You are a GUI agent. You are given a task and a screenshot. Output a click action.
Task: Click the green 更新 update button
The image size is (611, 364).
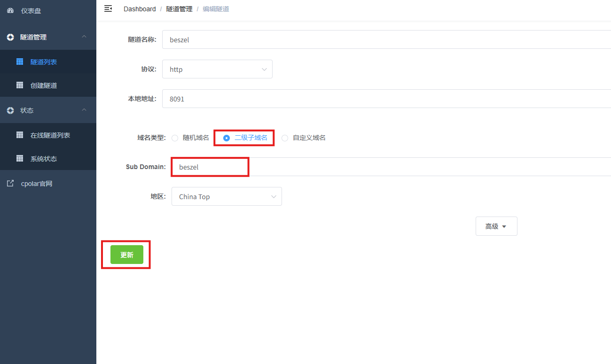click(x=126, y=255)
